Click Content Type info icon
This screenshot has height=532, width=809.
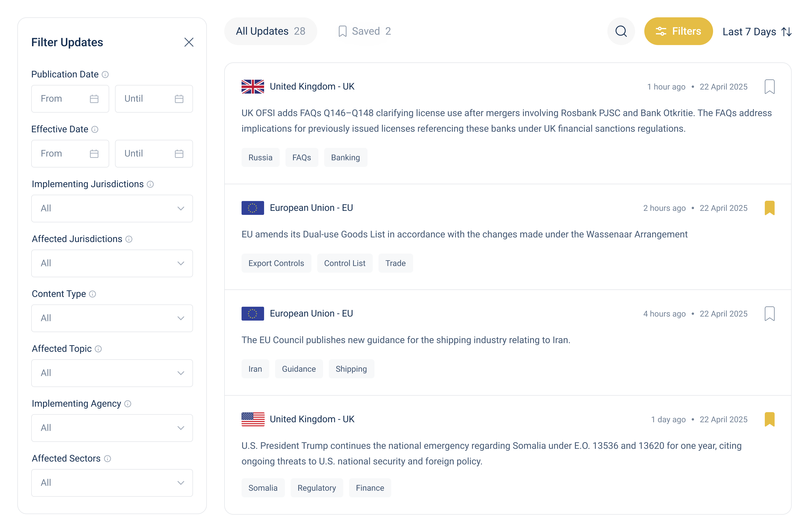pos(92,294)
